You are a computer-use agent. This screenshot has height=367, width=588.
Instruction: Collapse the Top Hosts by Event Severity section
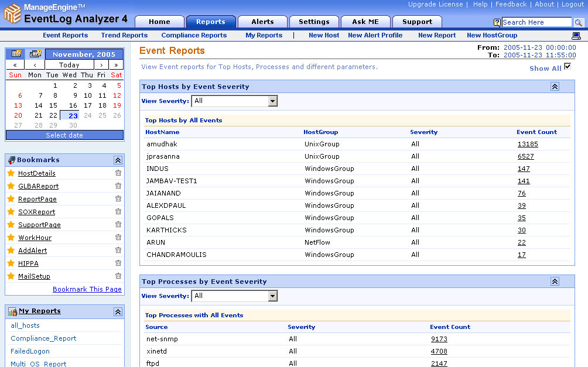555,87
